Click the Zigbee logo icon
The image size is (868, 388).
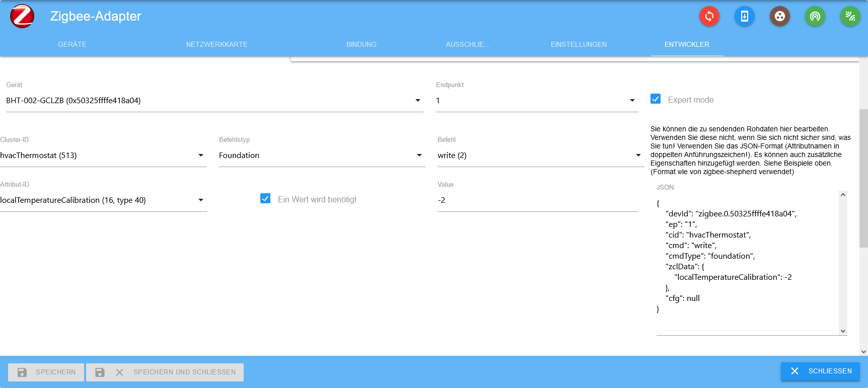click(x=22, y=16)
